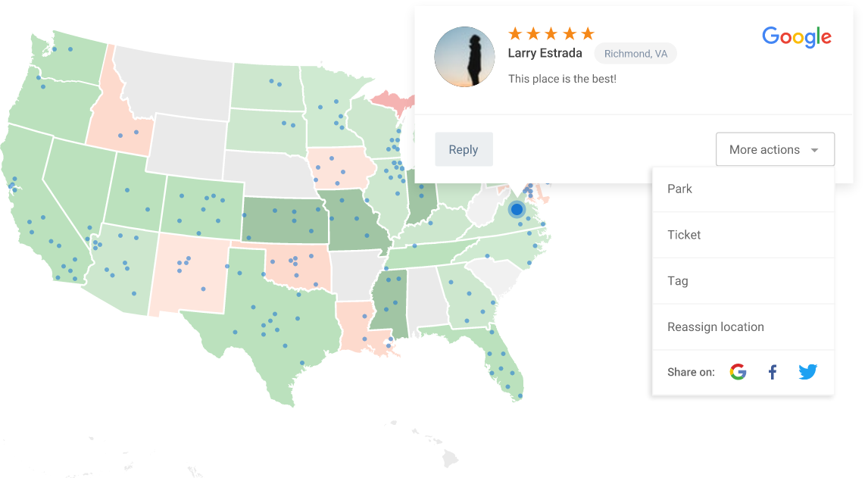The image size is (868, 478).
Task: Expand the More actions dropdown
Action: [x=775, y=149]
